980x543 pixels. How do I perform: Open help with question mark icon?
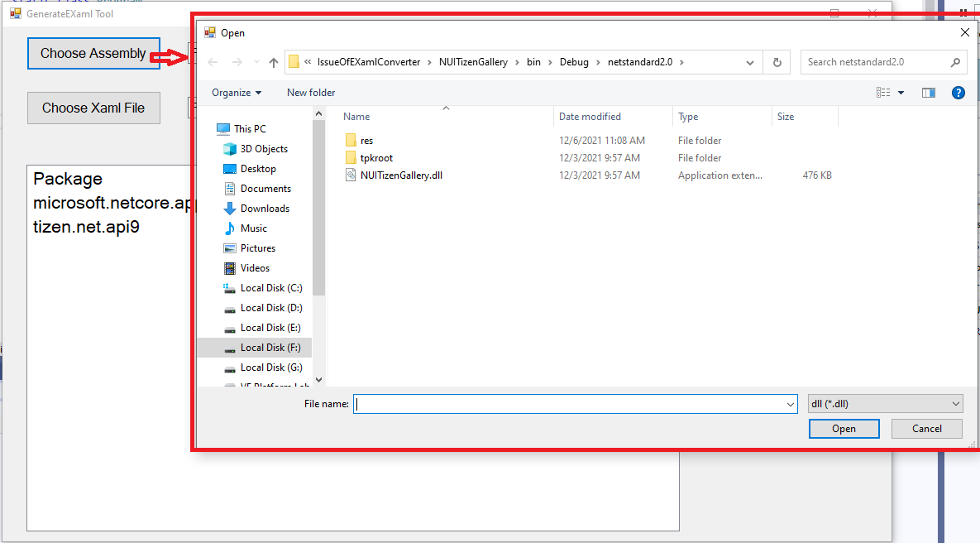click(x=958, y=93)
